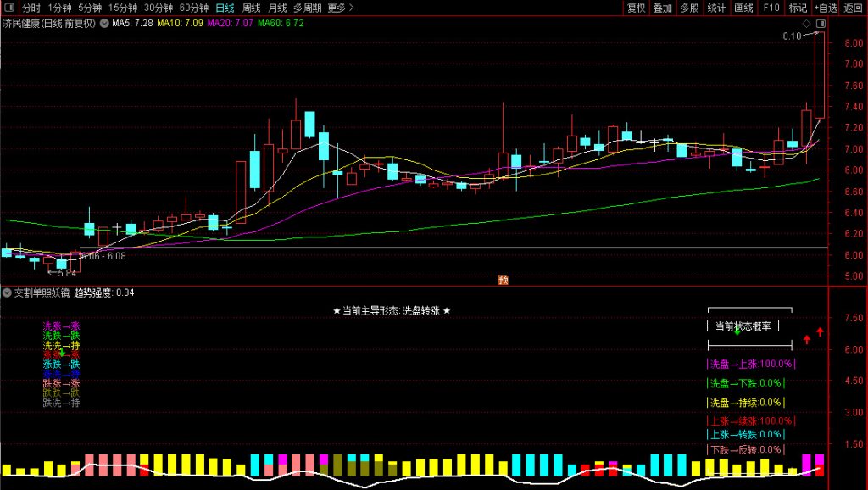The height and width of the screenshot is (490, 868).
Task: Toggle the side panel icon near the 8.10 label
Action: [820, 23]
